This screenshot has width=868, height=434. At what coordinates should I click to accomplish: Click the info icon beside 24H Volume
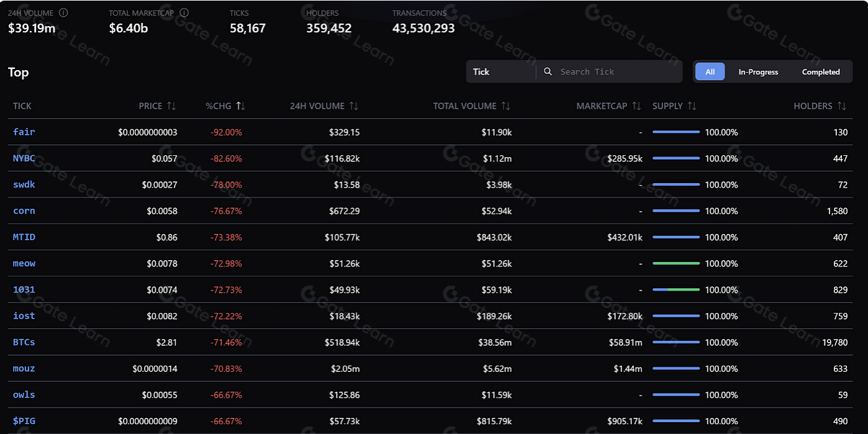(x=63, y=12)
